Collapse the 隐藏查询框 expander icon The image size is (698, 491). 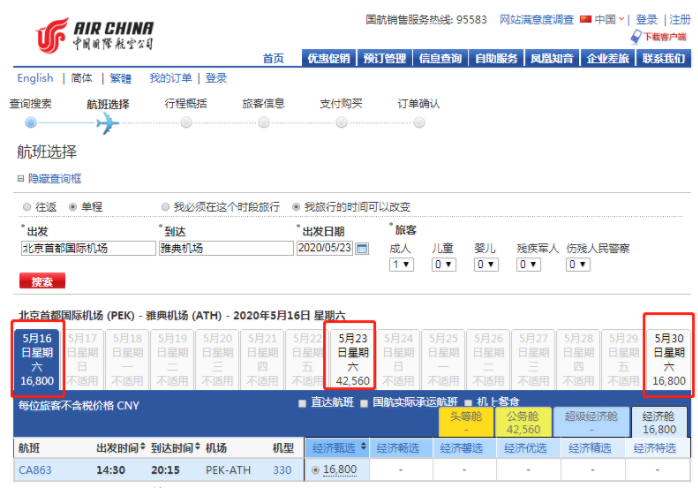pos(20,179)
